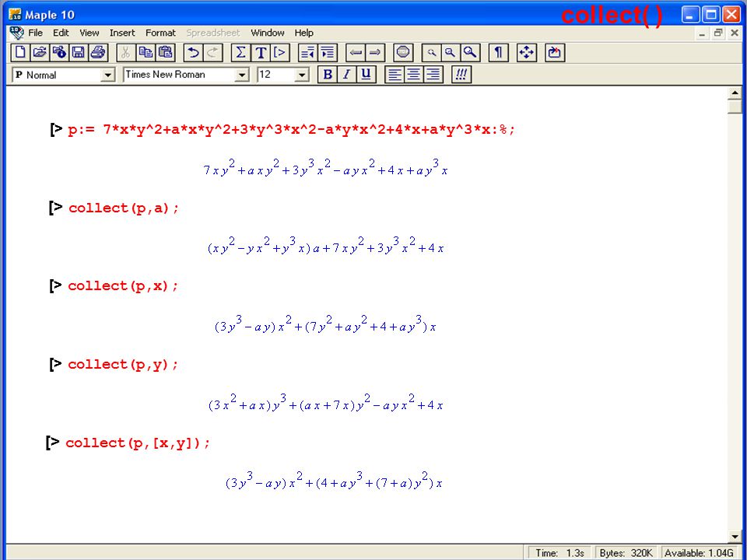The width and height of the screenshot is (747, 560).
Task: Click the input line defining p
Action: [x=291, y=129]
